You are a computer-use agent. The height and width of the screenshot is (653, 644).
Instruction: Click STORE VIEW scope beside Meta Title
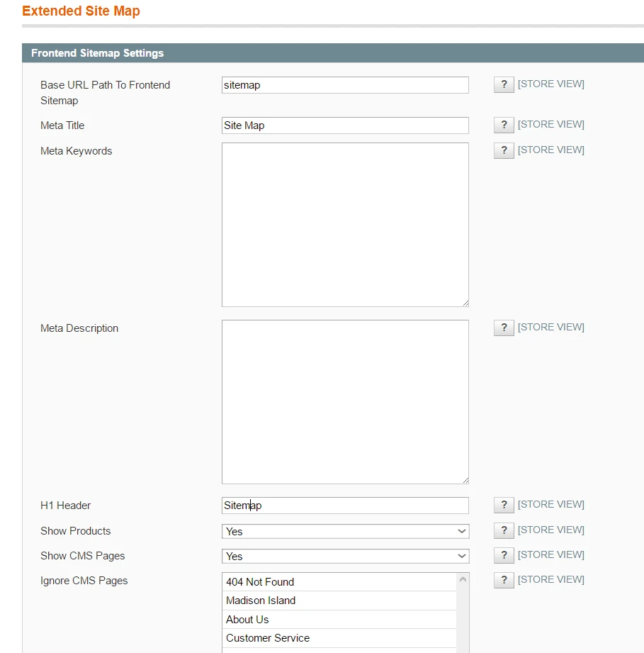[x=551, y=124]
